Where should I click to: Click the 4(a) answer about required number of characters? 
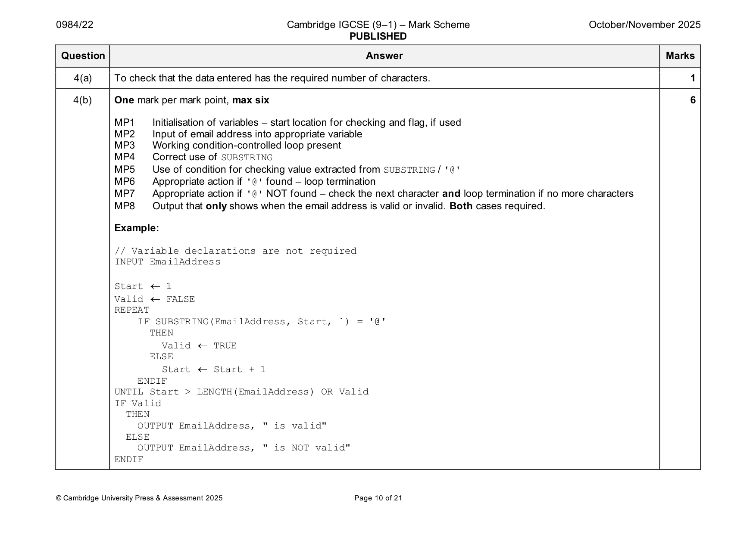coord(272,78)
